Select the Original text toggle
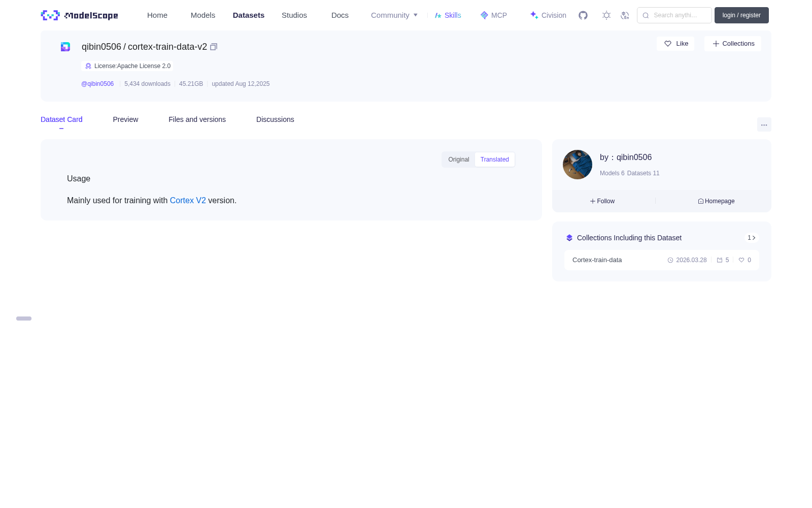812x508 pixels. click(x=459, y=160)
